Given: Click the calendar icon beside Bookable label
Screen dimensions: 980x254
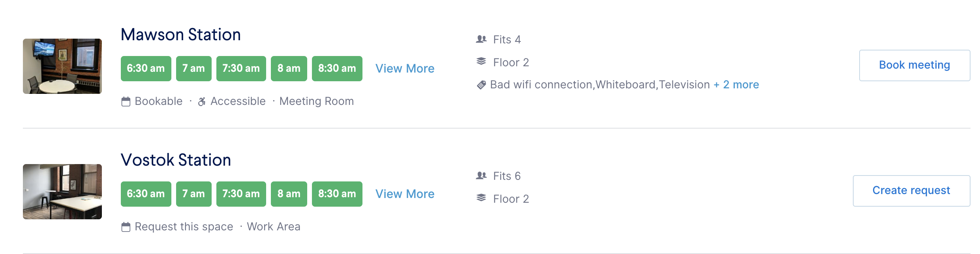Looking at the screenshot, I should pyautogui.click(x=126, y=101).
